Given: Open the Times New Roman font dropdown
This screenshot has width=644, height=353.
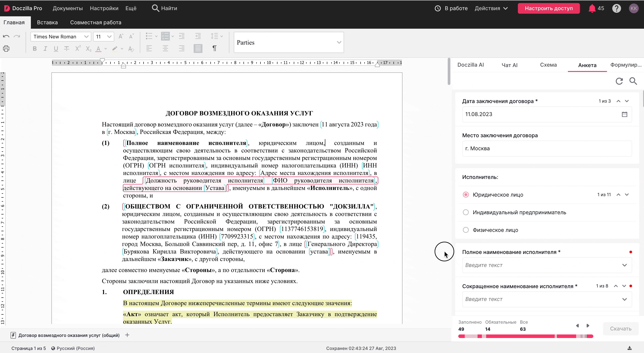Looking at the screenshot, I should coord(86,37).
